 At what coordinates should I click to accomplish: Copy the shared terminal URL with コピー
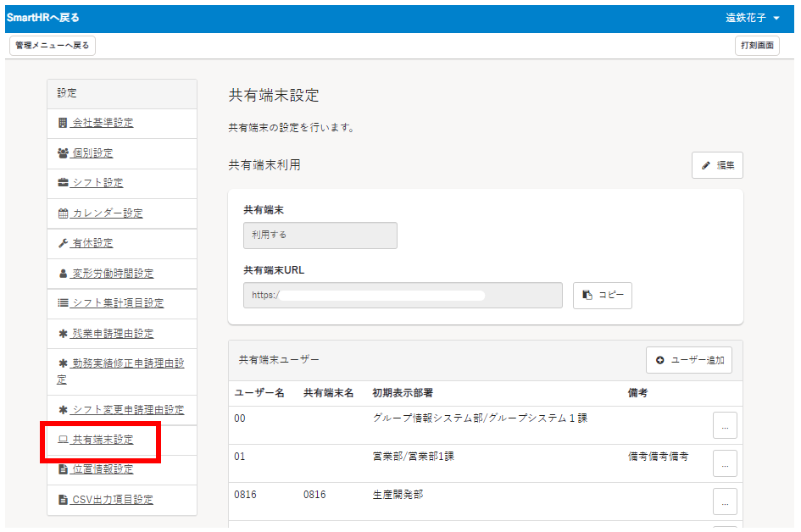click(603, 296)
